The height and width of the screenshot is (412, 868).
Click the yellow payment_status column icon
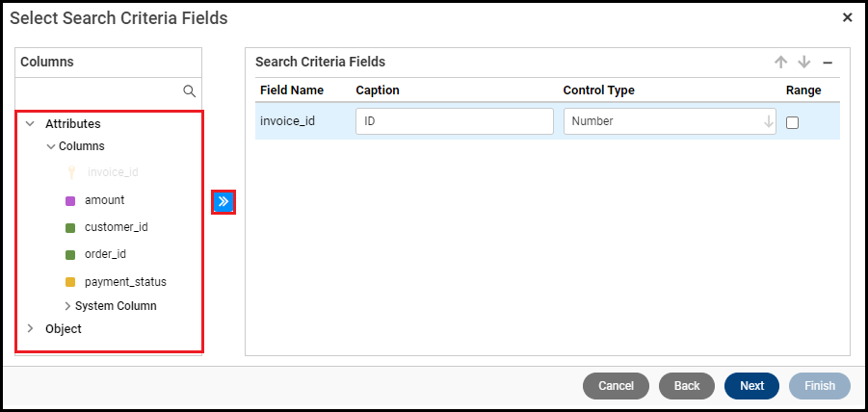coord(70,282)
